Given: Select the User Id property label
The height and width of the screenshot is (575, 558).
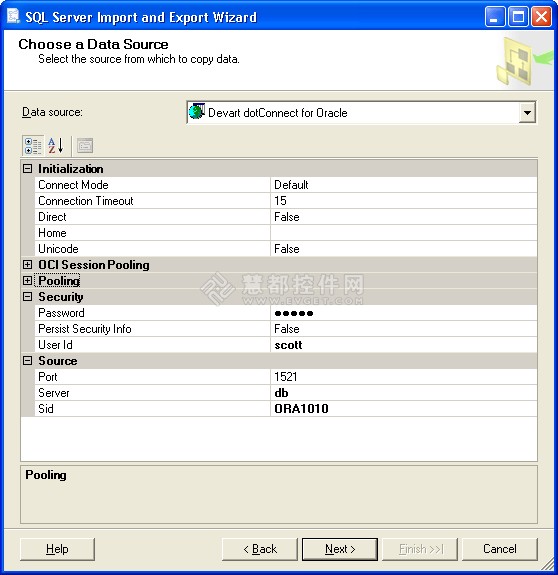Looking at the screenshot, I should coord(55,345).
